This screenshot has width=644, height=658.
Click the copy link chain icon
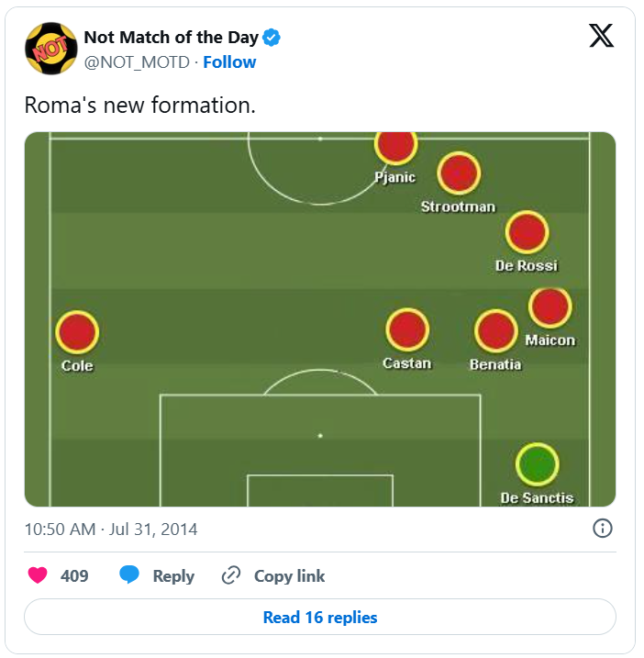231,575
